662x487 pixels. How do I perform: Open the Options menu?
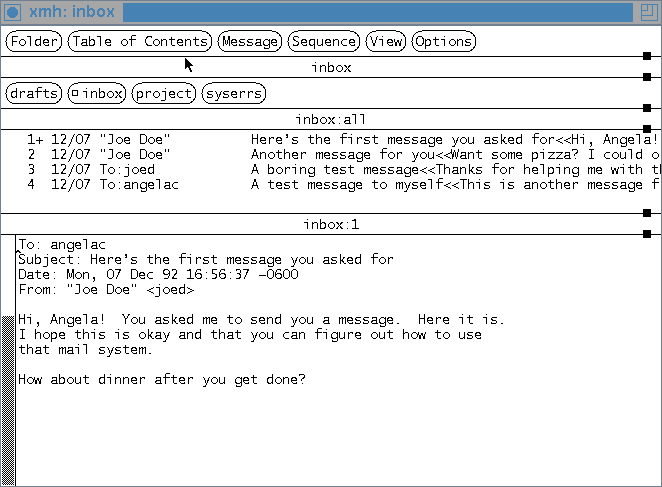point(443,41)
